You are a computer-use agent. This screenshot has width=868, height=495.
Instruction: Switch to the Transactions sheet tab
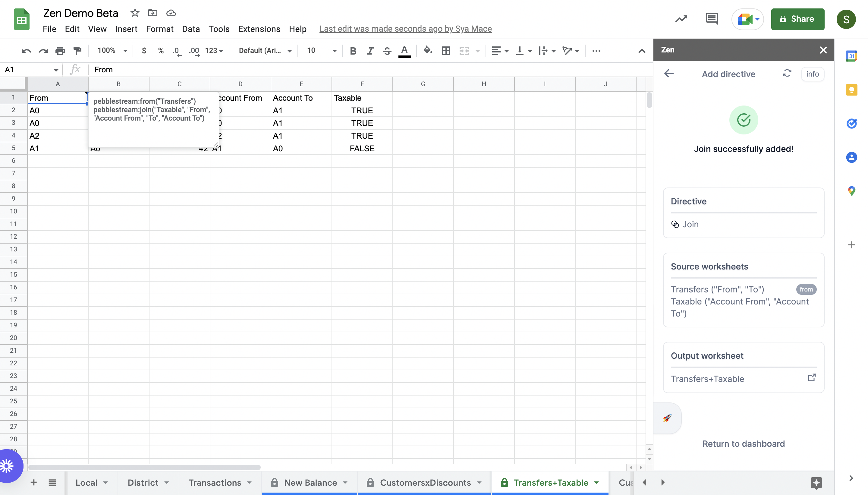[x=215, y=482]
